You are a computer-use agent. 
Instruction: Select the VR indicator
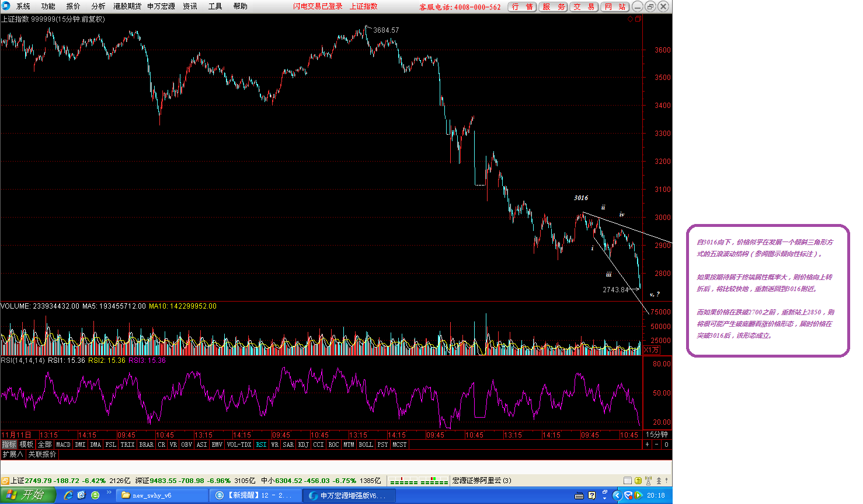[173, 444]
